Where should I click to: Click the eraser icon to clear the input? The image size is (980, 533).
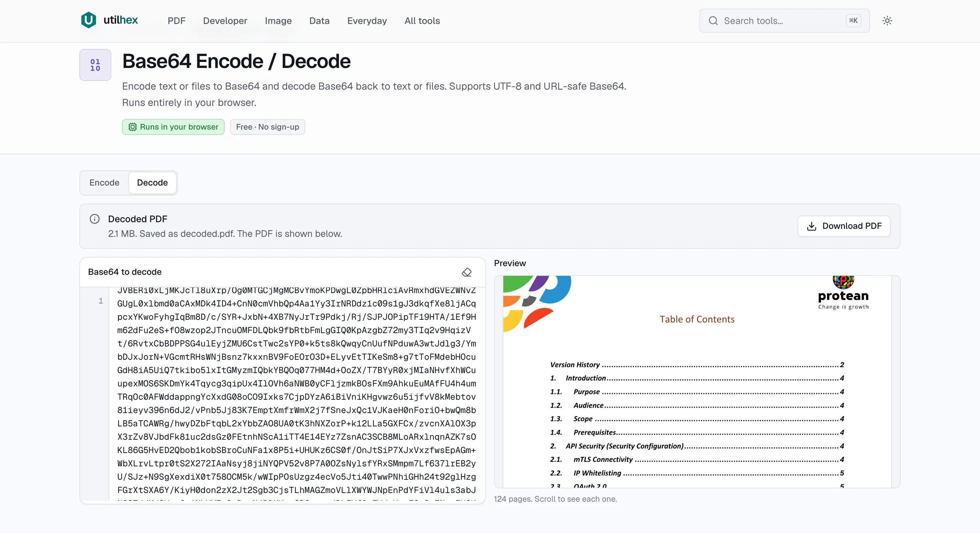pos(466,272)
